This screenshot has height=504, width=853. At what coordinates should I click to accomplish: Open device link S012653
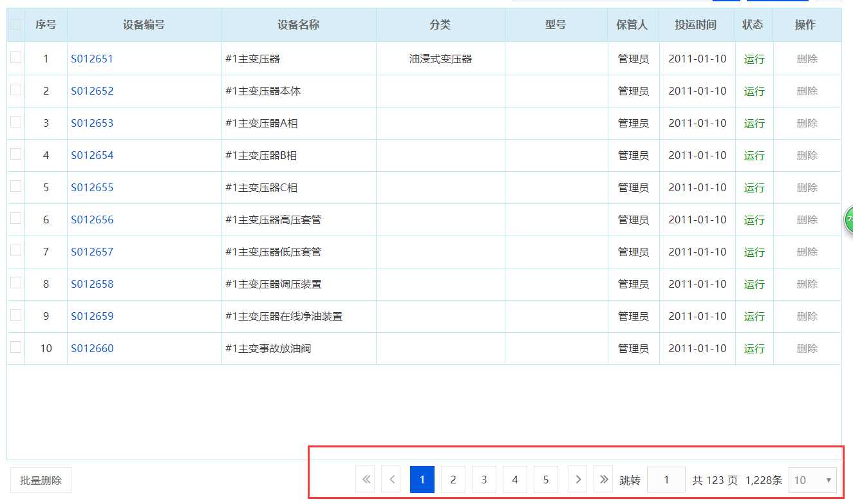tap(92, 123)
